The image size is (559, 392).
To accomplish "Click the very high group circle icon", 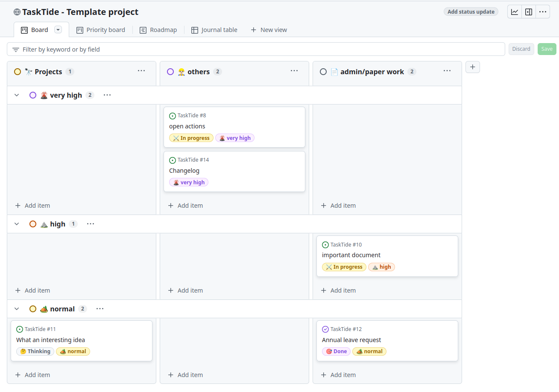I will [x=33, y=95].
